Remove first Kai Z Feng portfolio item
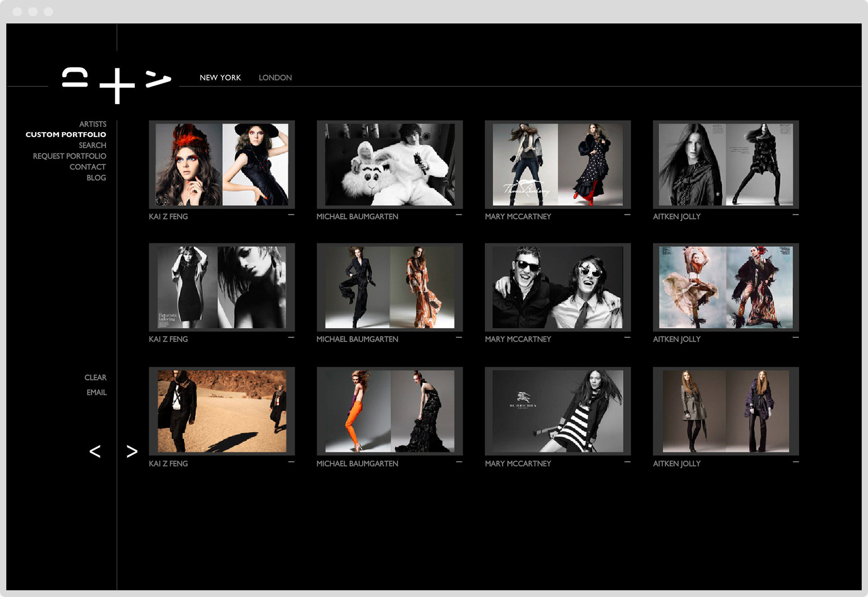 pyautogui.click(x=291, y=215)
